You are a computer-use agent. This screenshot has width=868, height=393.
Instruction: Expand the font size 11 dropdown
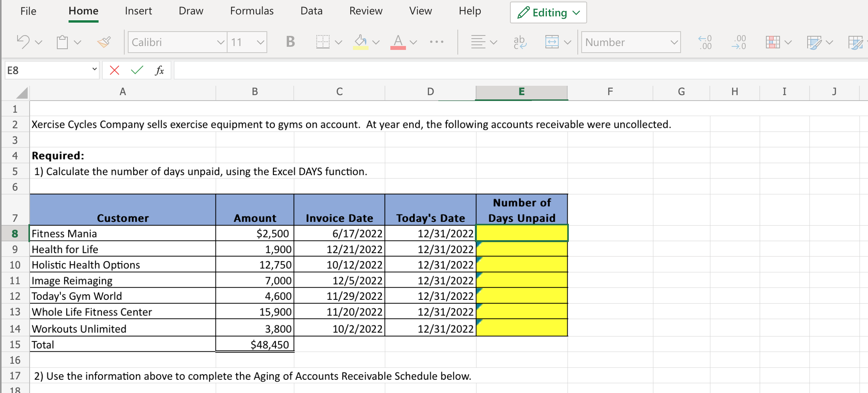pyautogui.click(x=262, y=42)
